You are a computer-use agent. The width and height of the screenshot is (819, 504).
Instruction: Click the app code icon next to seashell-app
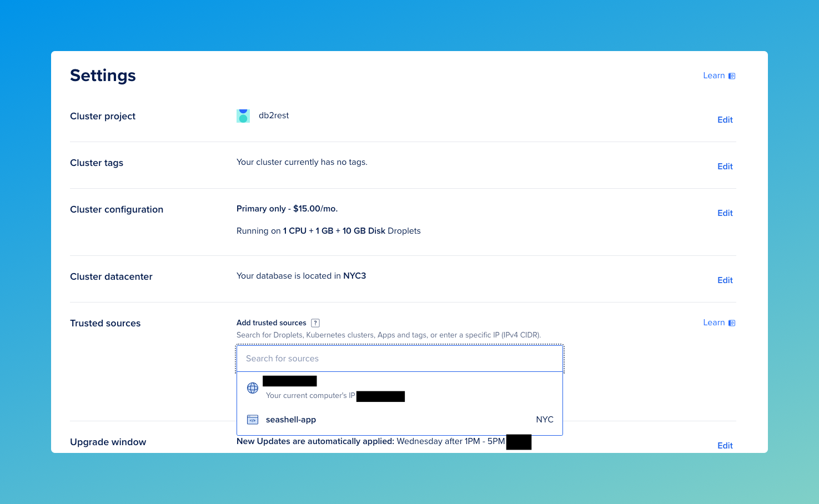tap(253, 420)
